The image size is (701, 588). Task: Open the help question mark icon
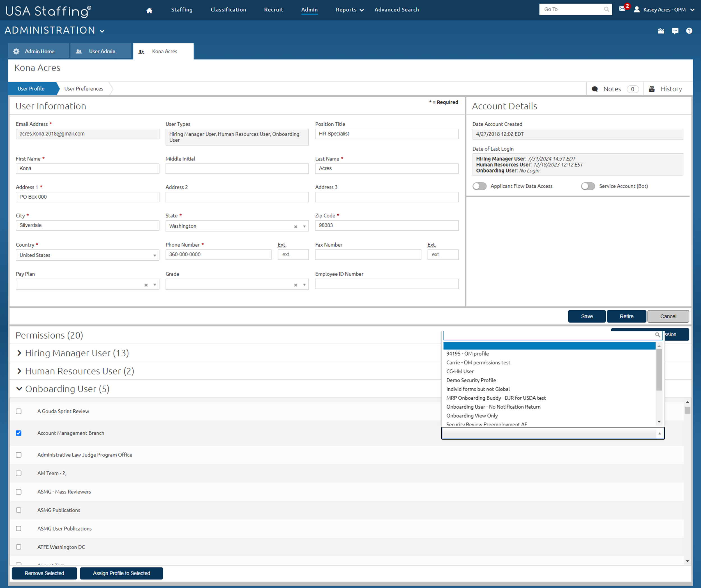[689, 31]
